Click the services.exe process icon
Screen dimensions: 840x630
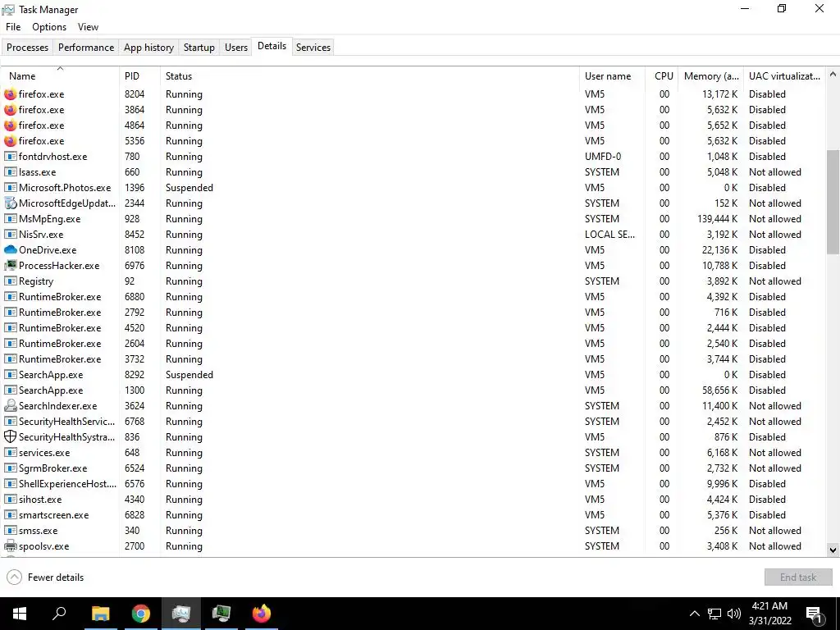point(10,452)
